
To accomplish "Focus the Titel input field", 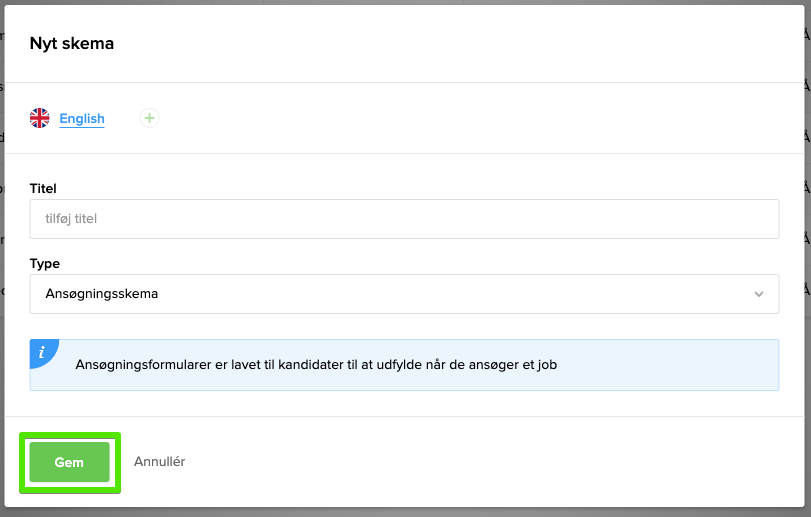I will pyautogui.click(x=404, y=218).
